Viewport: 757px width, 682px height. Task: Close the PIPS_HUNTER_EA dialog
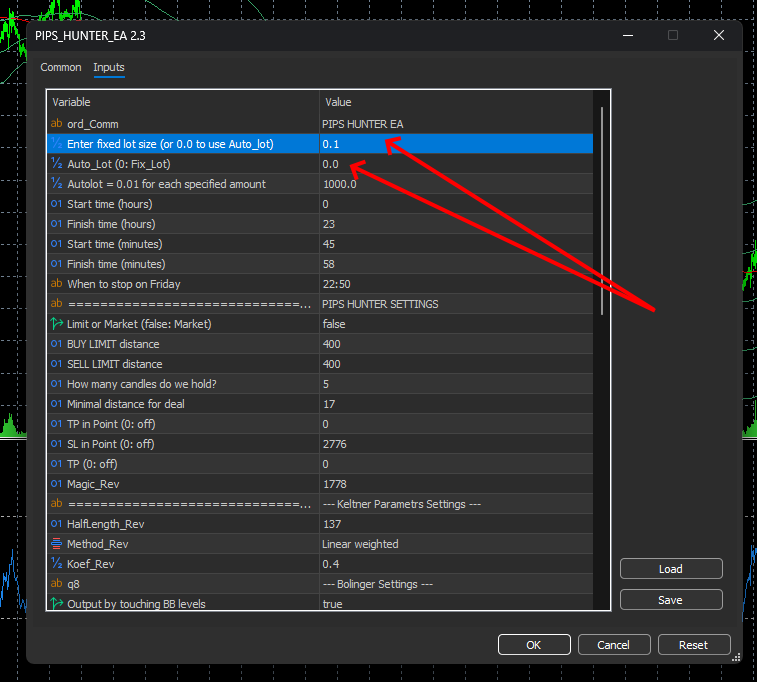pyautogui.click(x=719, y=35)
